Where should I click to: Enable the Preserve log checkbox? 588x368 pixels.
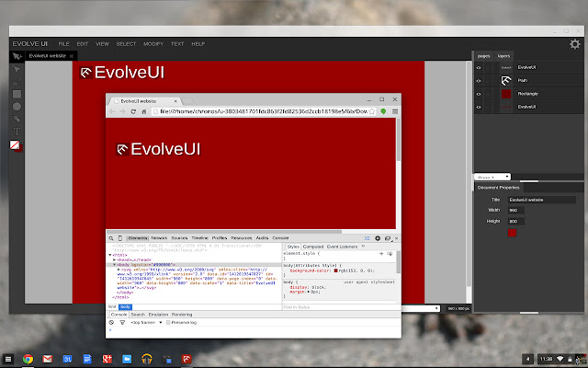click(x=168, y=323)
